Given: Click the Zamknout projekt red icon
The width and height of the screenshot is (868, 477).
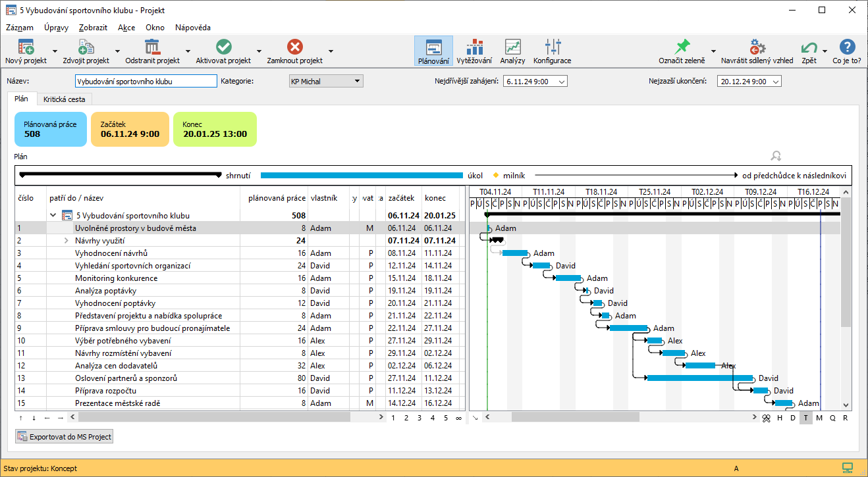Looking at the screenshot, I should coord(294,47).
